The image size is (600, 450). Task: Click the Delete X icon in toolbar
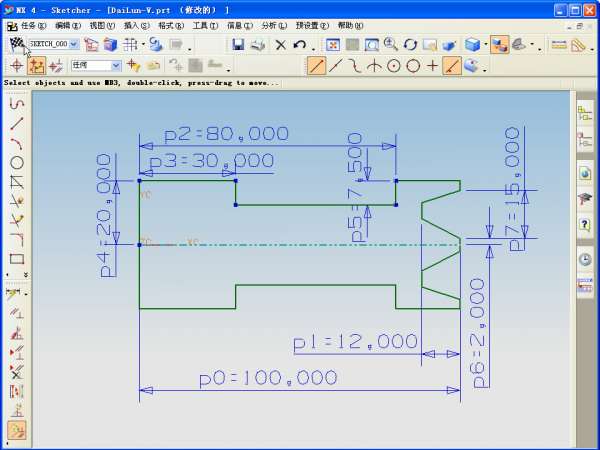click(281, 45)
